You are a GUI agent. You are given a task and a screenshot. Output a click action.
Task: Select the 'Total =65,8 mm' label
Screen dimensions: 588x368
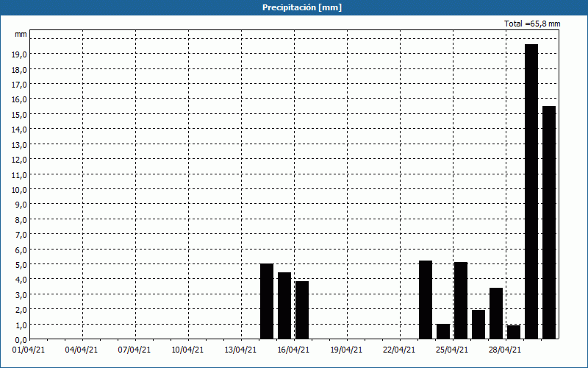(532, 24)
